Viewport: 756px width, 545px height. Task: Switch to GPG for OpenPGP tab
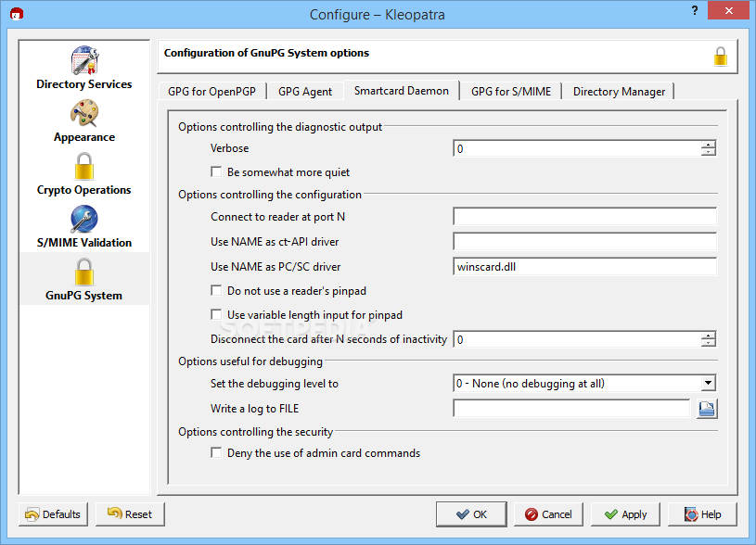[212, 91]
